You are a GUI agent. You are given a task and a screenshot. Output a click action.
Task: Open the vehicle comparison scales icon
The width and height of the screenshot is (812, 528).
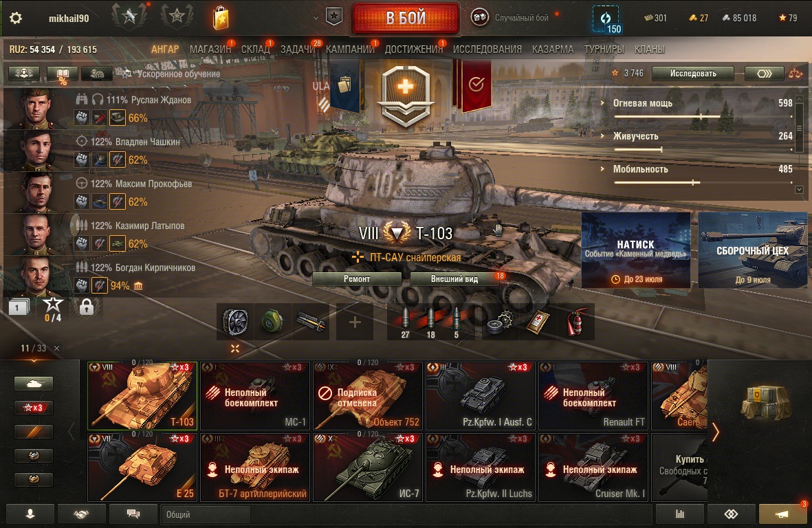(x=795, y=74)
